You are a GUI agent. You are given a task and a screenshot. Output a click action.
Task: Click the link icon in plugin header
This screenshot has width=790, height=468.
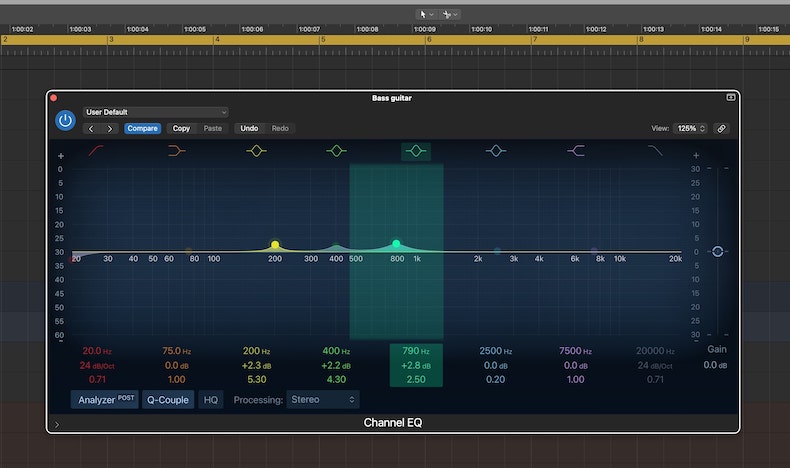tap(721, 128)
